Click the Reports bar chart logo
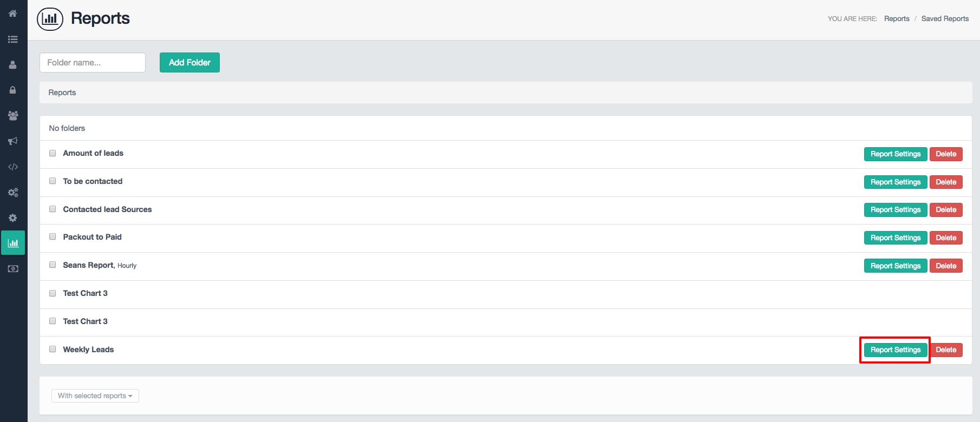 click(x=50, y=18)
